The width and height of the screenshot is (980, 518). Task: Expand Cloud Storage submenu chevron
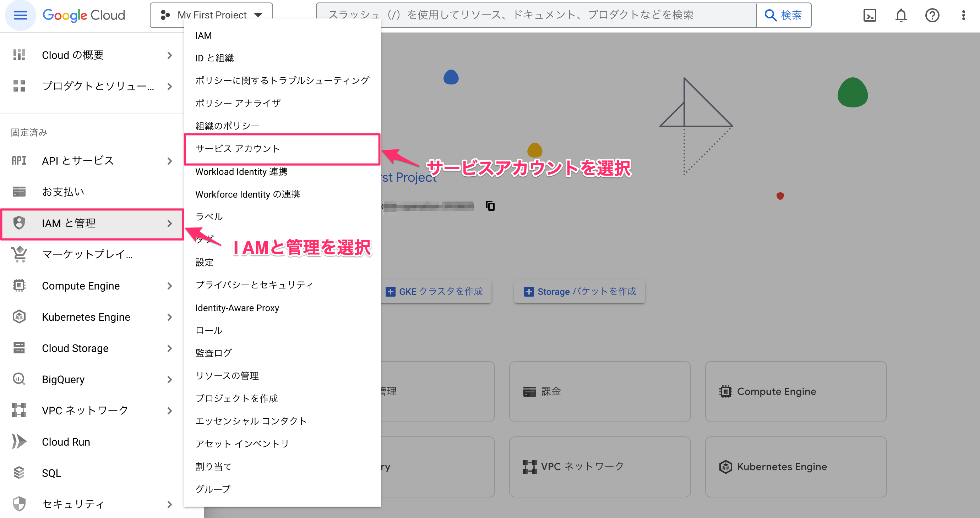[x=170, y=348]
